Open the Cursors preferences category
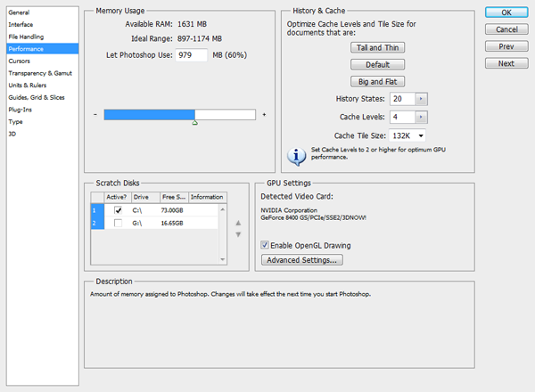This screenshot has height=392, width=535. pyautogui.click(x=21, y=61)
